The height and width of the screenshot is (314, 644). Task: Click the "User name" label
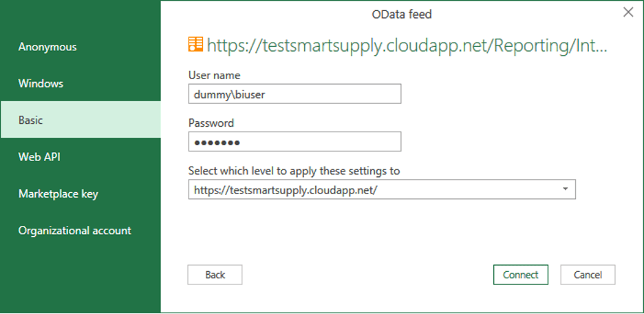coord(214,75)
